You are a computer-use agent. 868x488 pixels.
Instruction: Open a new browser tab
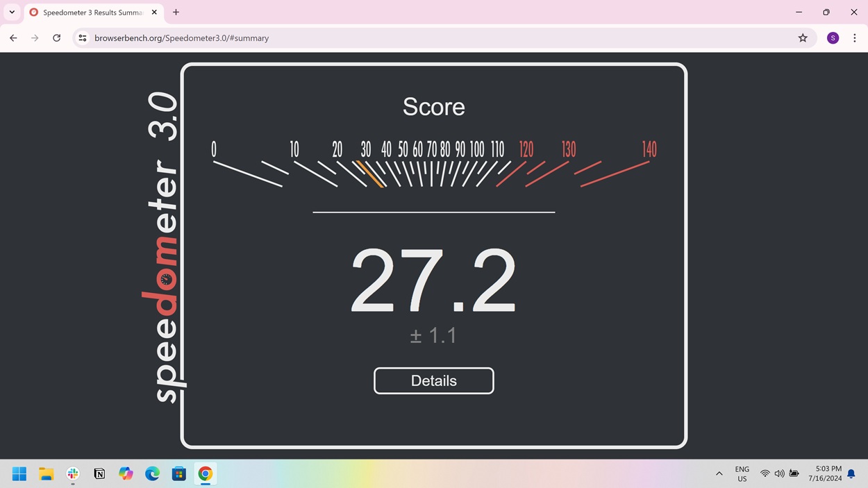click(176, 12)
